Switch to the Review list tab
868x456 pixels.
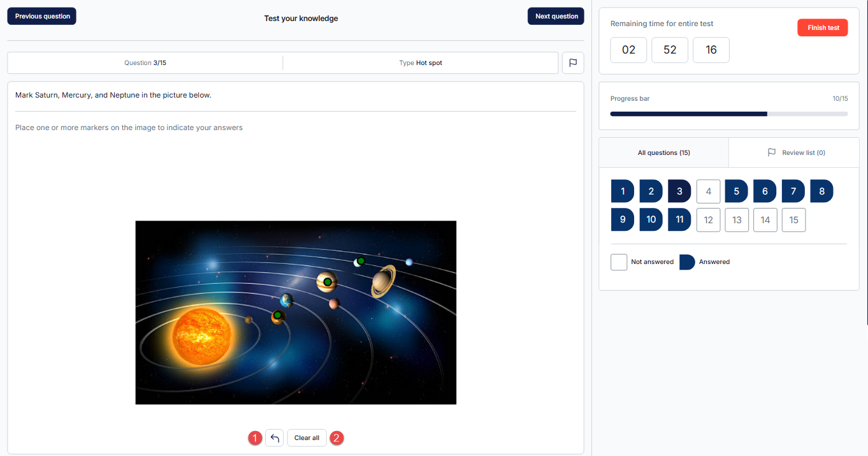point(793,152)
